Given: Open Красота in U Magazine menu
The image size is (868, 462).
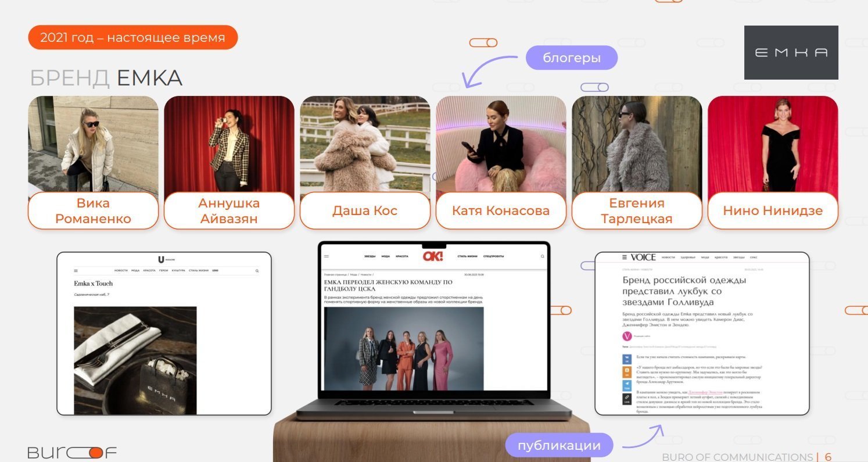Looking at the screenshot, I should [149, 271].
